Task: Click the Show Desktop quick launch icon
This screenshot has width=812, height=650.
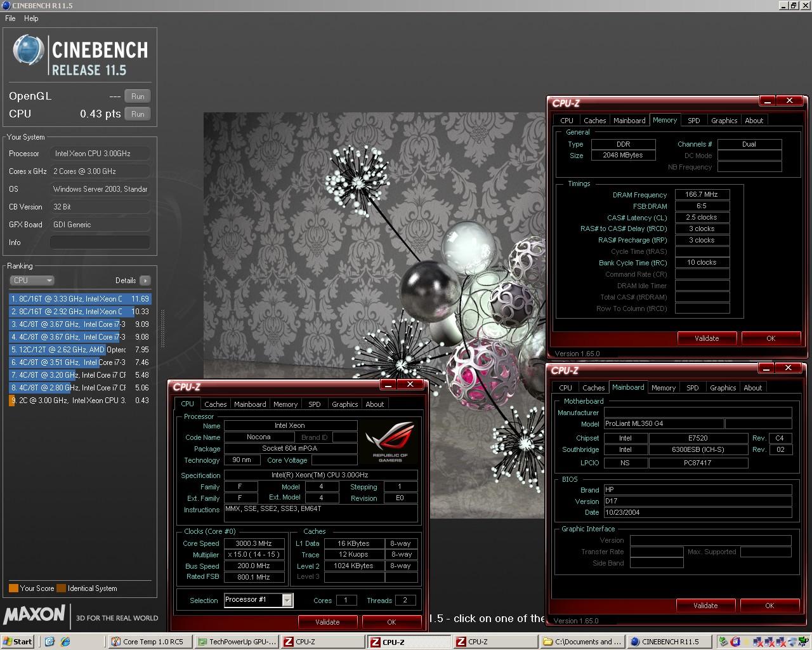Action: (x=50, y=642)
